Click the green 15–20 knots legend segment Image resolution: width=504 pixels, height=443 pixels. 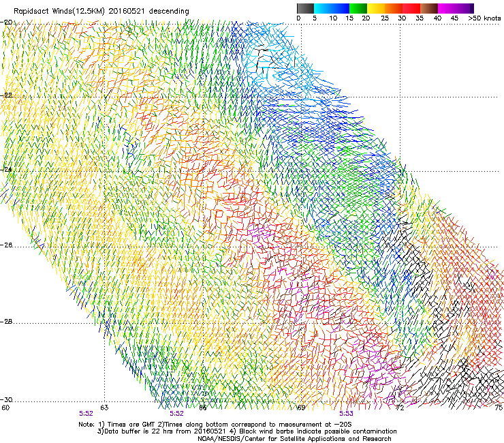click(358, 8)
